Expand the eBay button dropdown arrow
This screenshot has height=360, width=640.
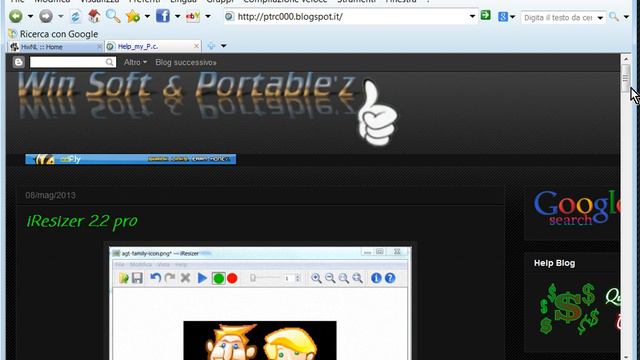(208, 16)
